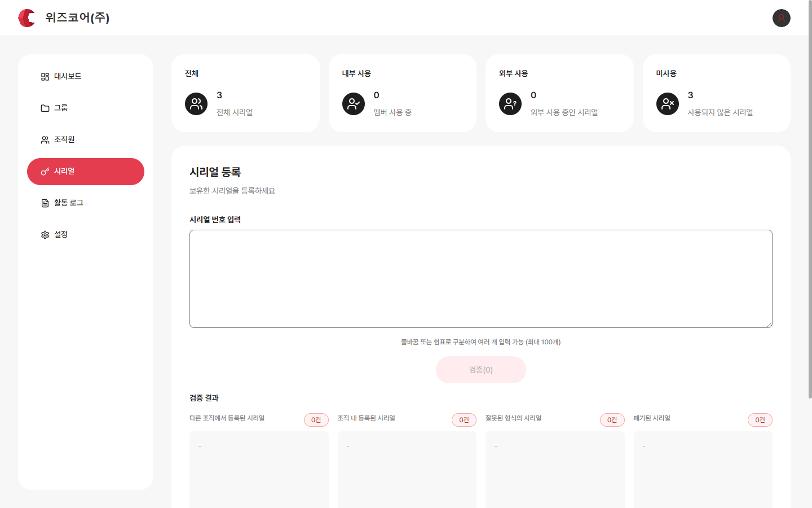
Task: Click the 검증(0) button
Action: (481, 370)
